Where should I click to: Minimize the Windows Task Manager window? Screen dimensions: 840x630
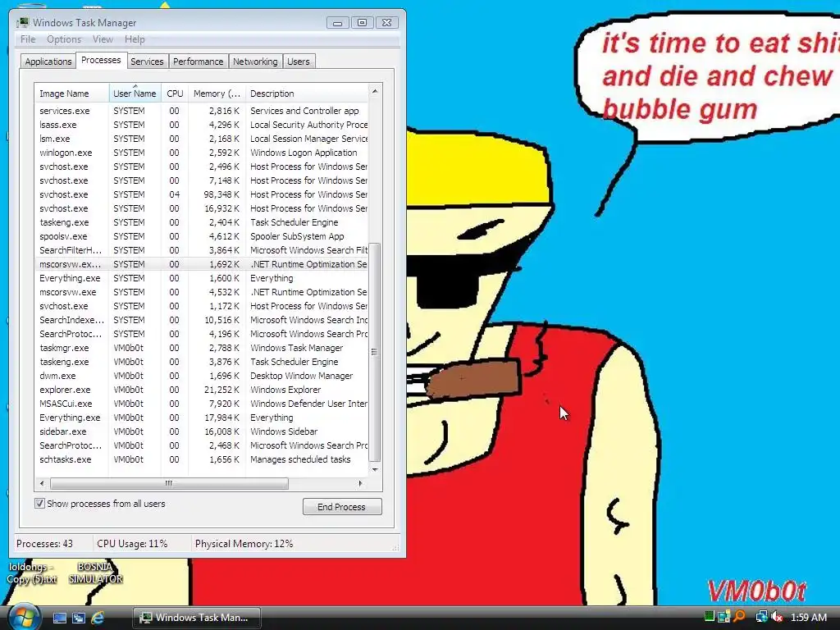337,22
